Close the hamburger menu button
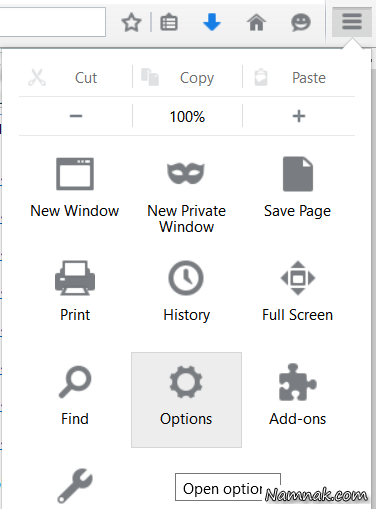Image resolution: width=376 pixels, height=509 pixels. (352, 22)
